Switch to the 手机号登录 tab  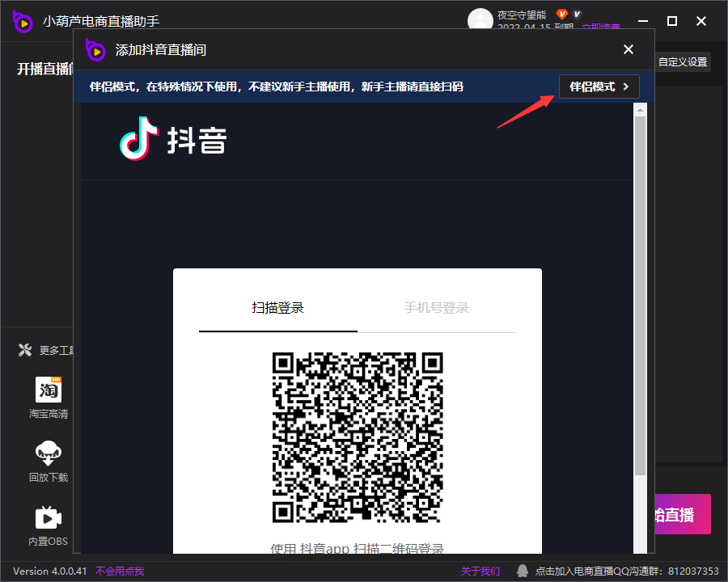click(x=436, y=307)
